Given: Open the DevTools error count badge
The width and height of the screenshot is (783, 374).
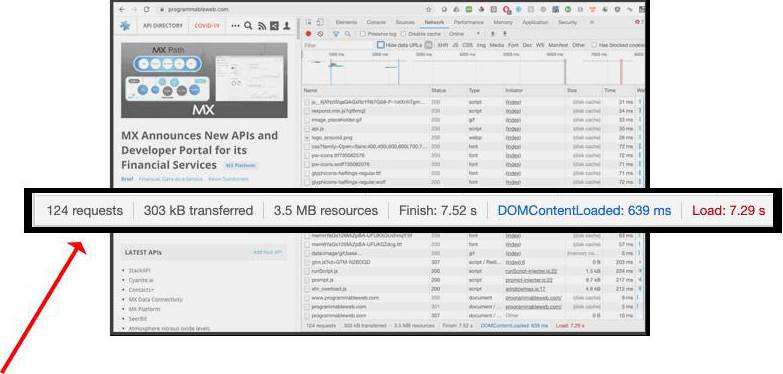Looking at the screenshot, I should [x=639, y=22].
